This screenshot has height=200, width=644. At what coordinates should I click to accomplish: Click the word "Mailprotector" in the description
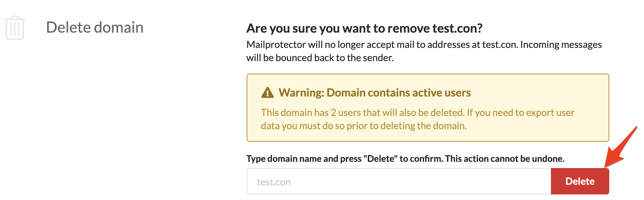(276, 45)
